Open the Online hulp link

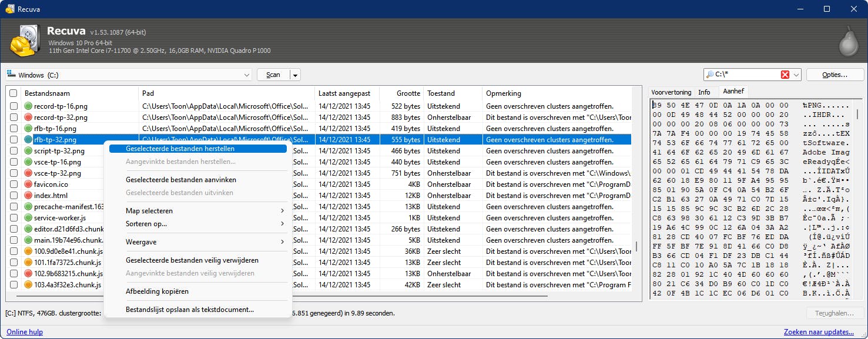25,332
